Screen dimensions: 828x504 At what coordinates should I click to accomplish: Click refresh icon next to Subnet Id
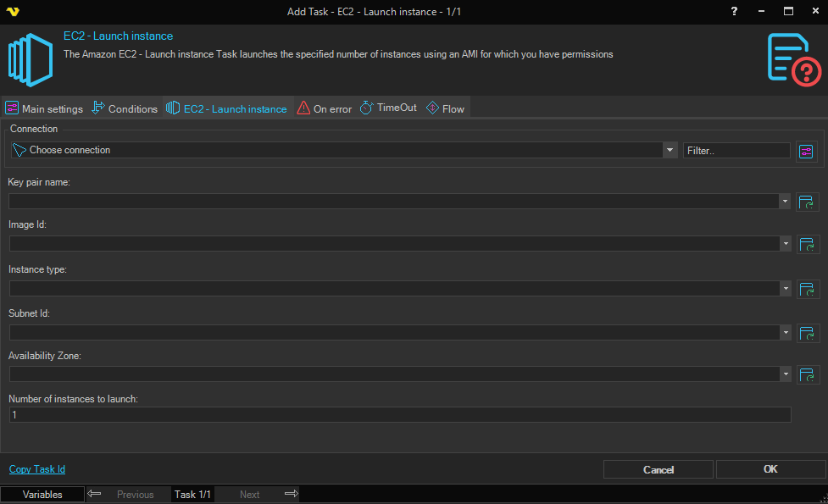point(807,333)
